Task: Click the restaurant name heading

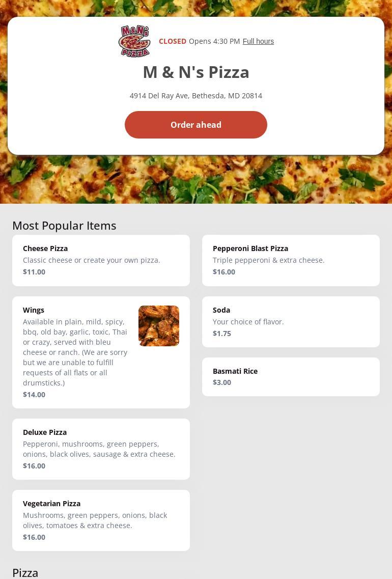Action: click(196, 72)
